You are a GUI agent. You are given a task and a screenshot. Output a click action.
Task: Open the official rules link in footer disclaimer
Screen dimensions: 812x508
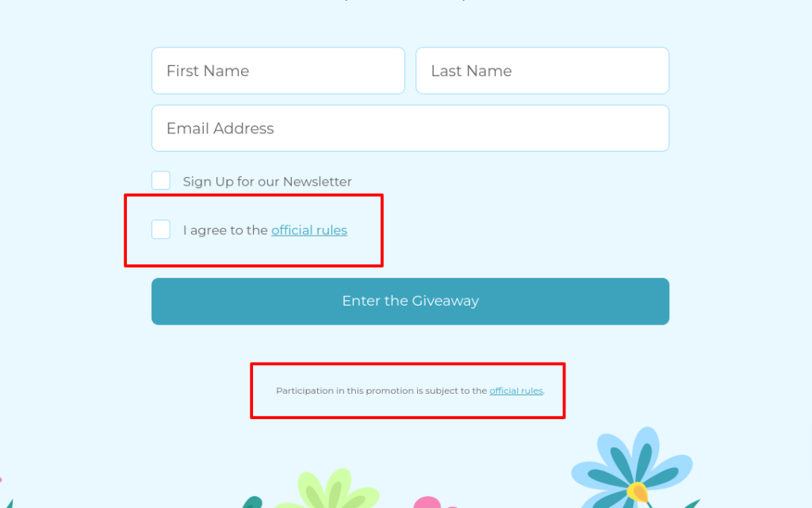pos(515,391)
